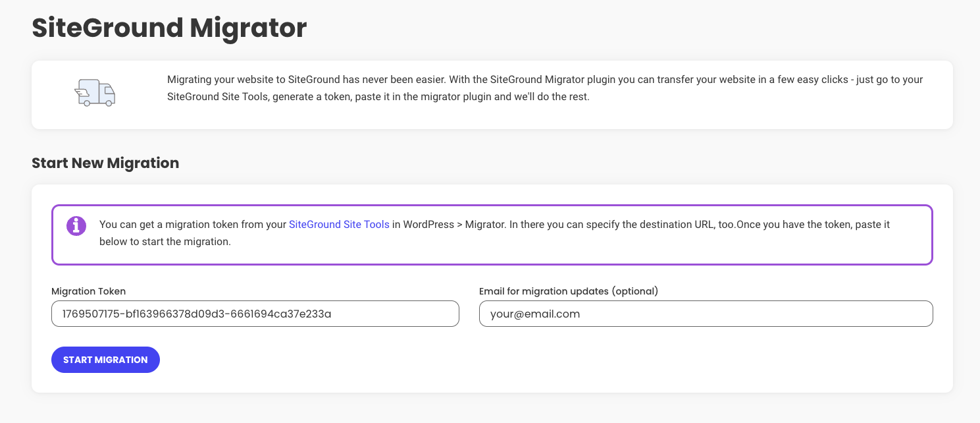Open the SiteGround Site Tools link
Screen dimensions: 980x423
point(339,225)
